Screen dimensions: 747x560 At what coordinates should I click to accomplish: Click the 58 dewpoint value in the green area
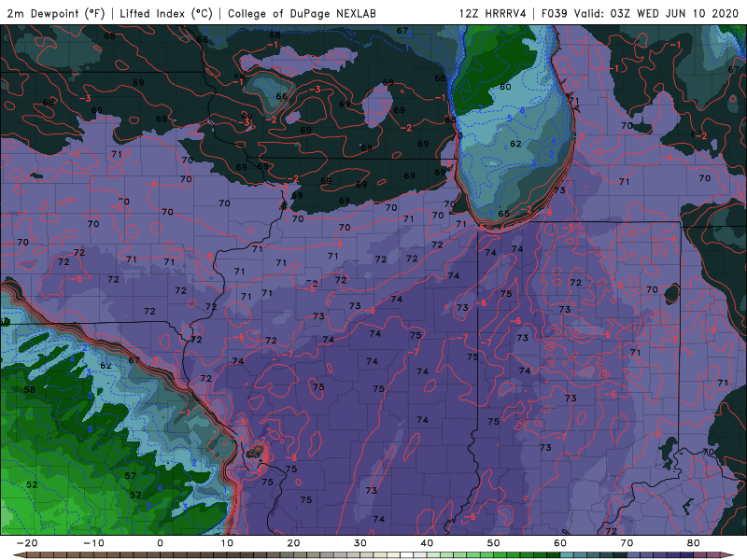(x=30, y=389)
